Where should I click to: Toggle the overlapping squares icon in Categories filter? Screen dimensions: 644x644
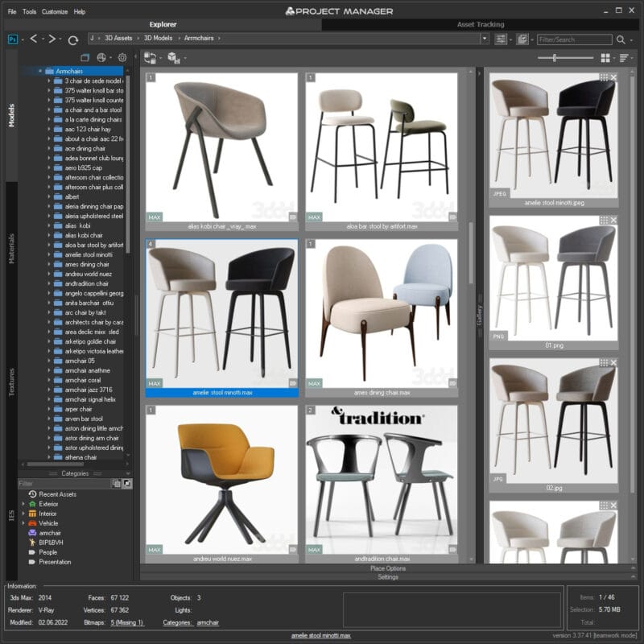point(127,484)
